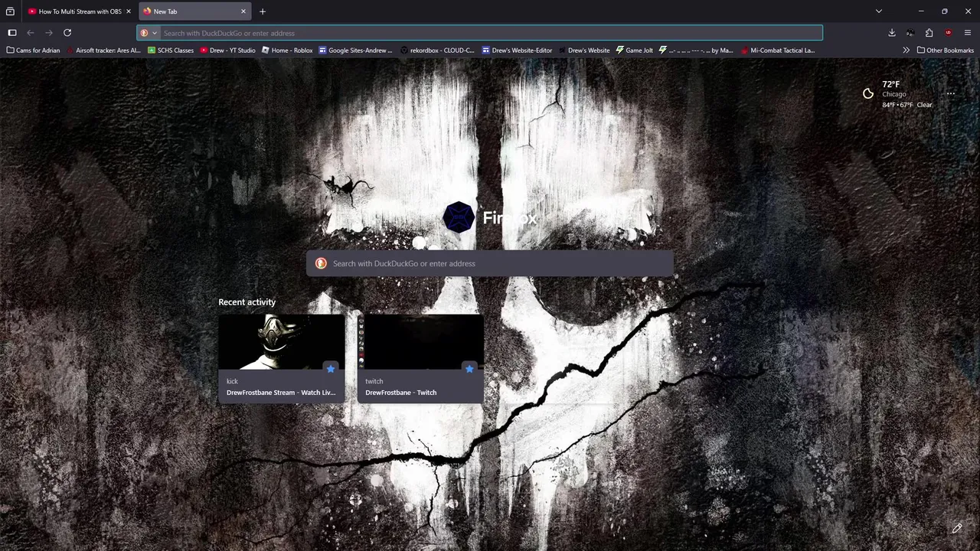The image size is (980, 551).
Task: Toggle the sidebar button left of Back
Action: [x=12, y=33]
